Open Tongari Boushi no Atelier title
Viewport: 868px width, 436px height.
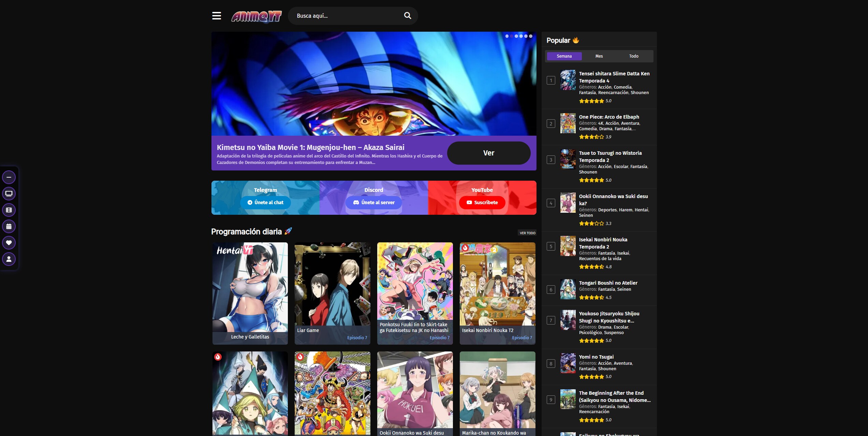pyautogui.click(x=608, y=283)
